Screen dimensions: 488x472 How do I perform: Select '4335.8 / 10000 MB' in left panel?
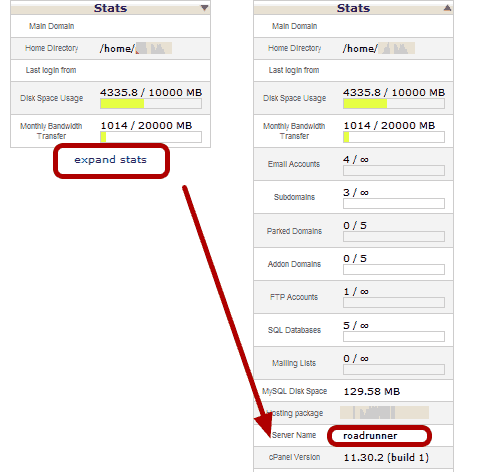[x=151, y=92]
